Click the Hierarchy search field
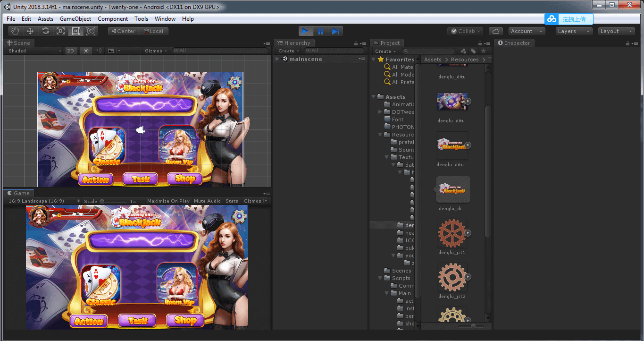This screenshot has height=341, width=644. (x=334, y=51)
